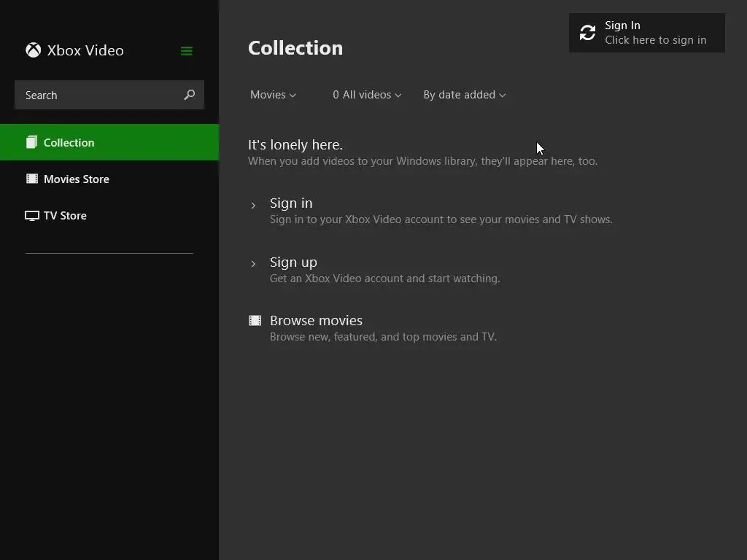
Task: Open the By date added sort dropdown
Action: [464, 95]
